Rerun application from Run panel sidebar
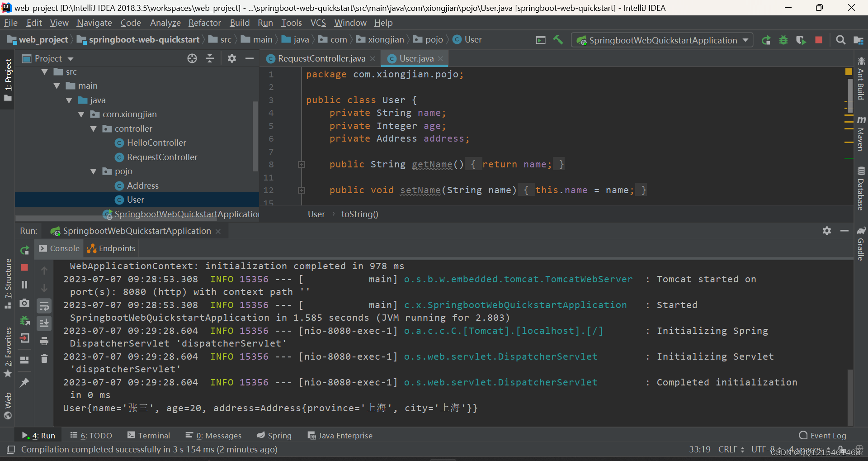The height and width of the screenshot is (461, 868). tap(25, 250)
